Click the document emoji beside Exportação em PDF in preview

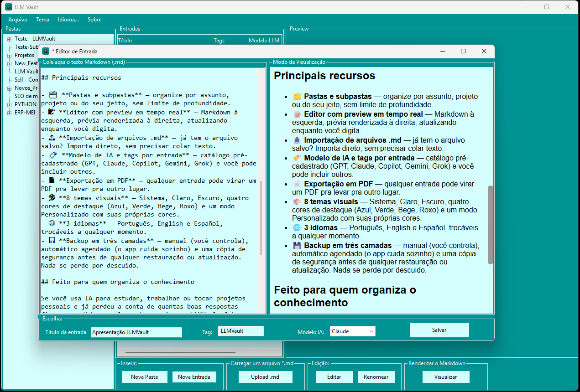pos(297,184)
